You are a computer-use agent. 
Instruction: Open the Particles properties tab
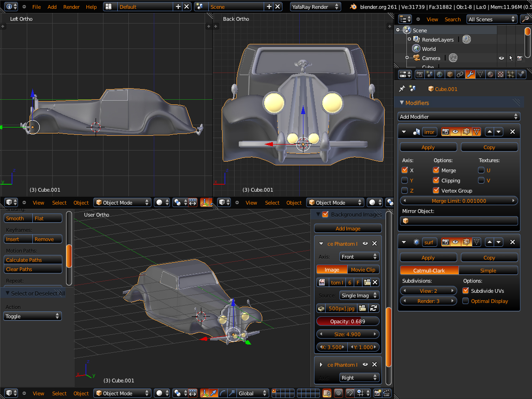click(x=511, y=74)
